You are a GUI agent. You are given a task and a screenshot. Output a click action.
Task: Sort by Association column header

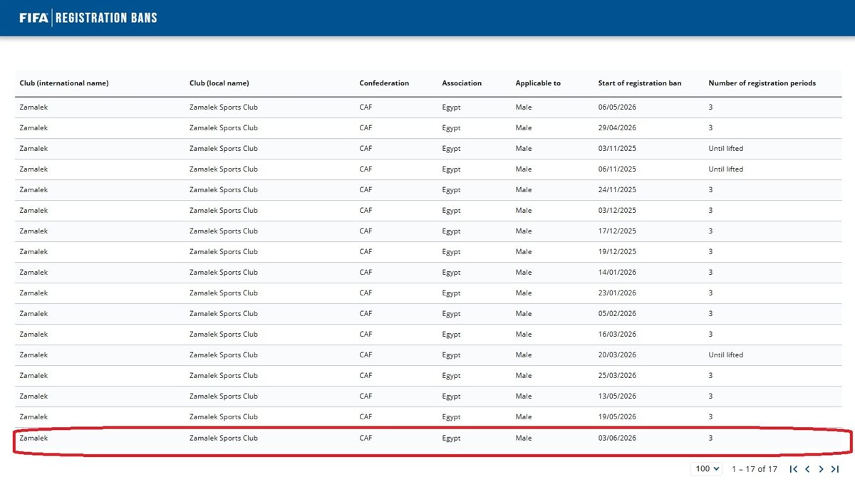click(x=462, y=83)
